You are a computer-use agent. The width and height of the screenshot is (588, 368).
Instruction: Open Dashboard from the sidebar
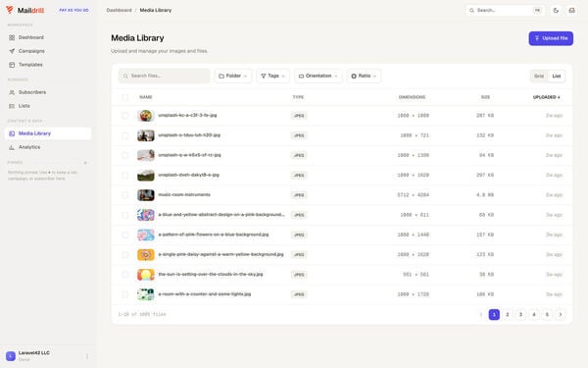48,37
